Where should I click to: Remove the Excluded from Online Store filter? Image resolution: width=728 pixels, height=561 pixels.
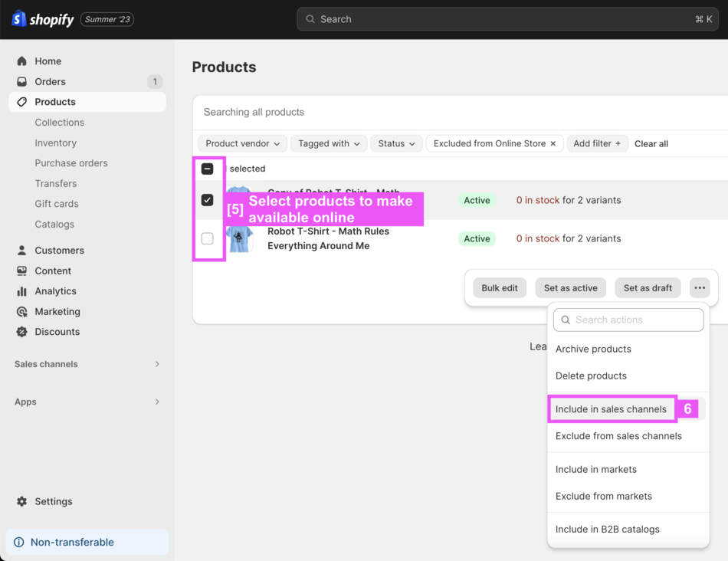pyautogui.click(x=553, y=143)
